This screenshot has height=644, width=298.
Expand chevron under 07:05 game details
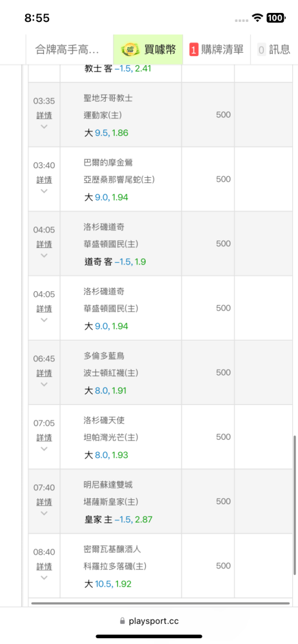point(44,448)
